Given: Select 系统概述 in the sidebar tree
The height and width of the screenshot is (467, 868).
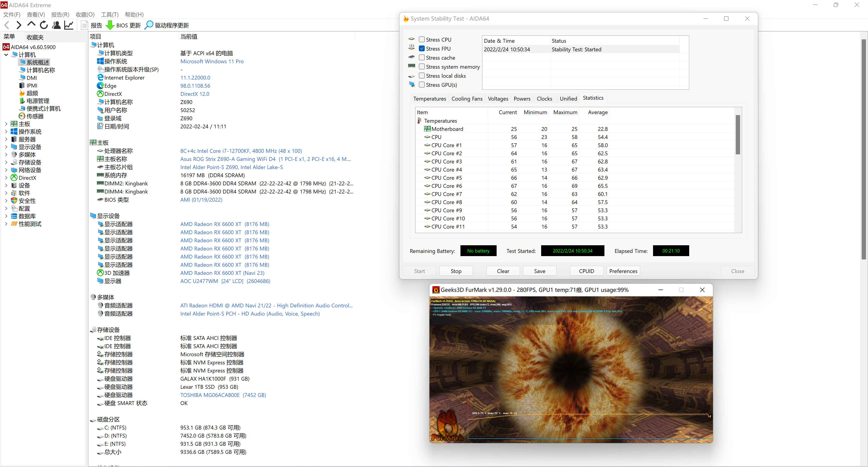Looking at the screenshot, I should click(x=38, y=62).
